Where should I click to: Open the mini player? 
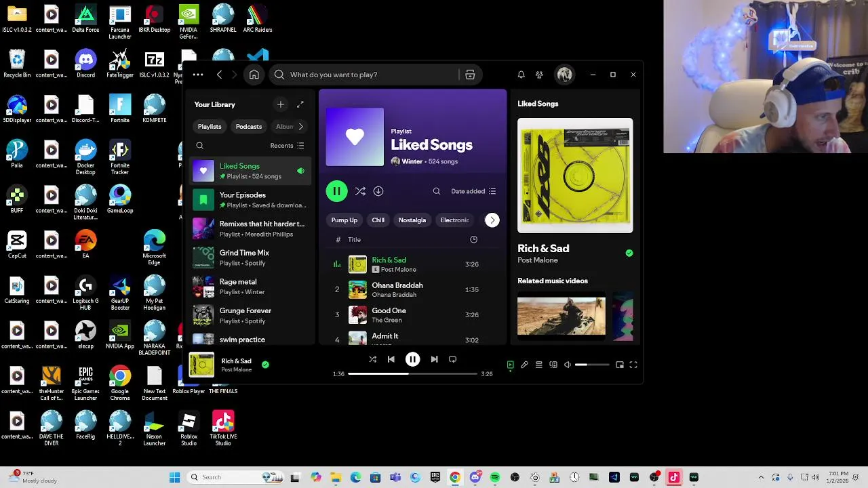[x=619, y=365]
